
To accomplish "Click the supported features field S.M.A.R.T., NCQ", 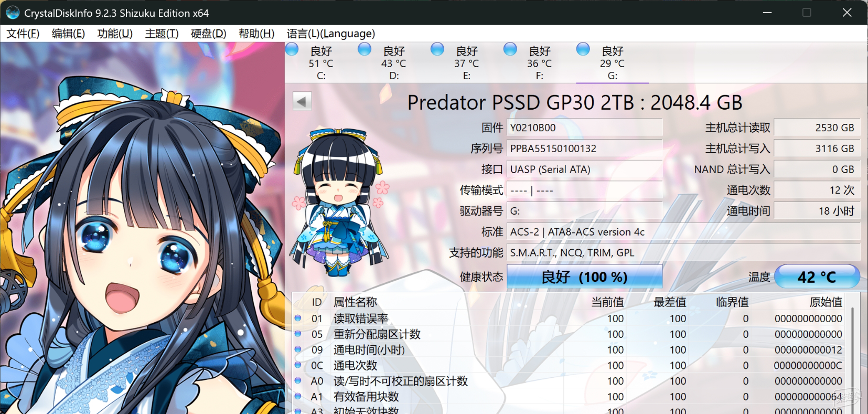I will (683, 252).
